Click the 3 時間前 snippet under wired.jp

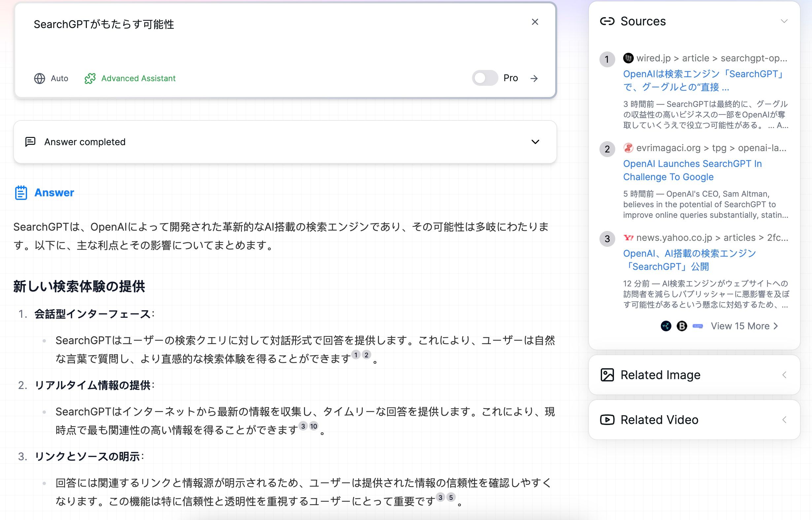[x=706, y=114]
